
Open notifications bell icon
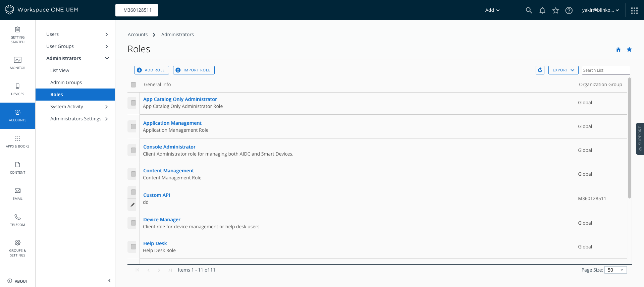(x=542, y=10)
